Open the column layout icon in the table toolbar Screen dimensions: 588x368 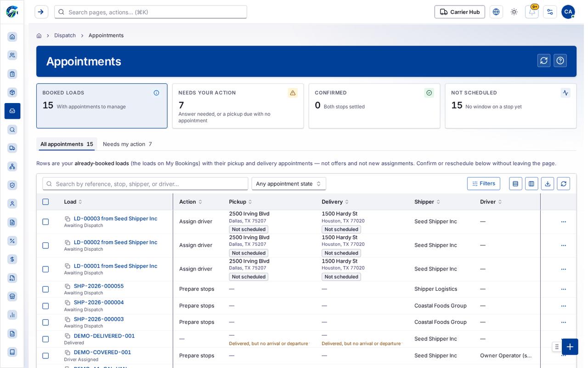(x=531, y=184)
